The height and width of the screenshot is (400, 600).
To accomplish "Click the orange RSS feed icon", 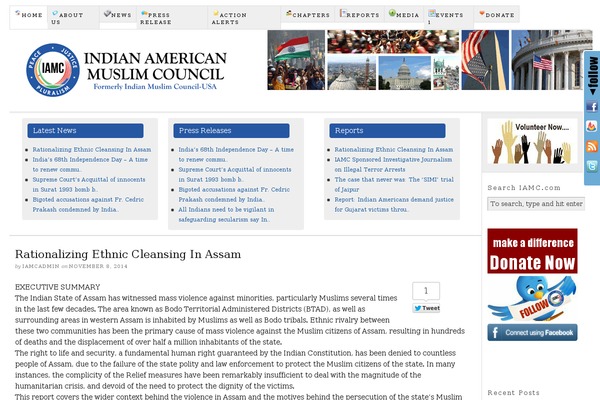I will 592,146.
